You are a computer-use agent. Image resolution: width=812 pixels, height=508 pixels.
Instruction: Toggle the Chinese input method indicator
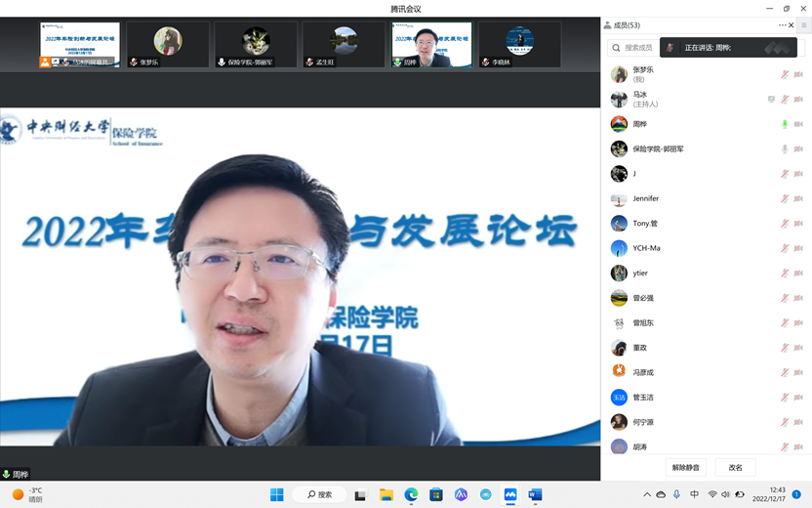pos(694,495)
